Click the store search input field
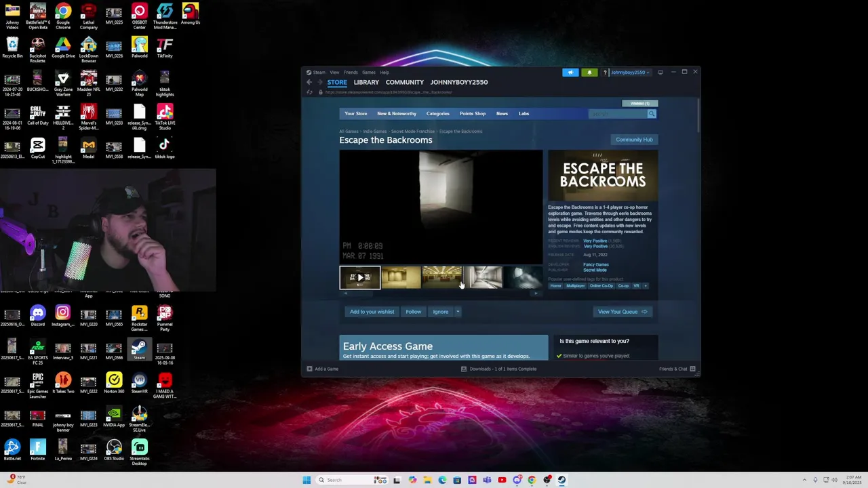The height and width of the screenshot is (488, 868). [617, 114]
